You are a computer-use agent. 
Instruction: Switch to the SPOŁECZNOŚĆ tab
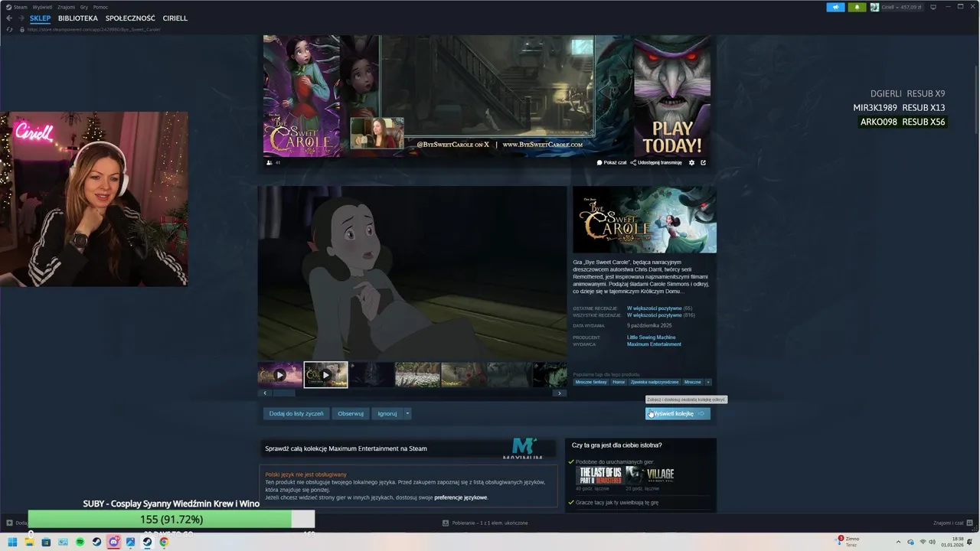point(130,18)
